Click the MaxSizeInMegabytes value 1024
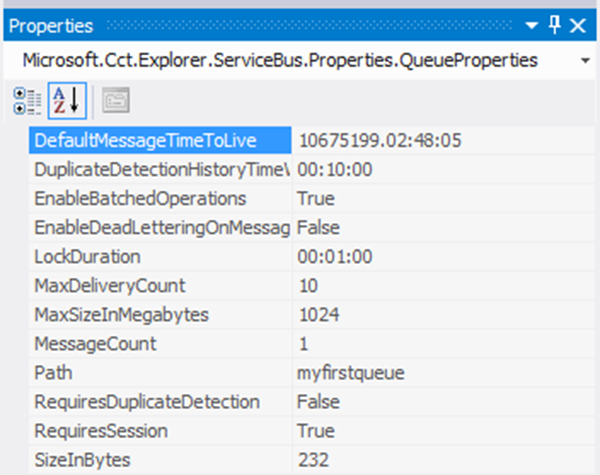The width and height of the screenshot is (600, 475). (318, 315)
